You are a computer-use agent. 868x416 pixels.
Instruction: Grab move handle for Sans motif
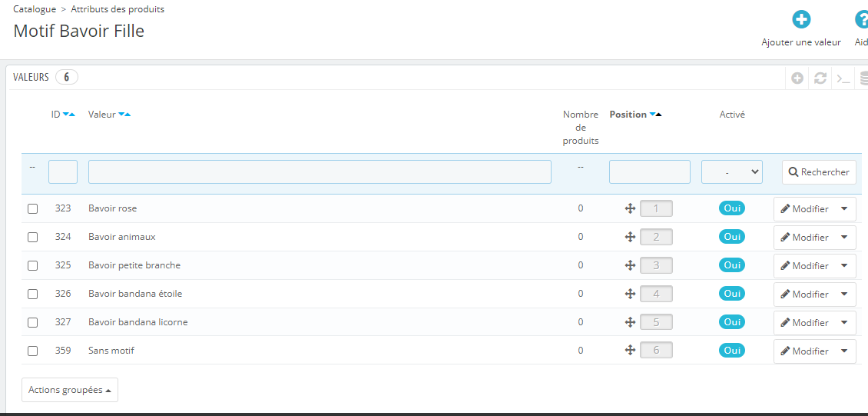tap(629, 351)
